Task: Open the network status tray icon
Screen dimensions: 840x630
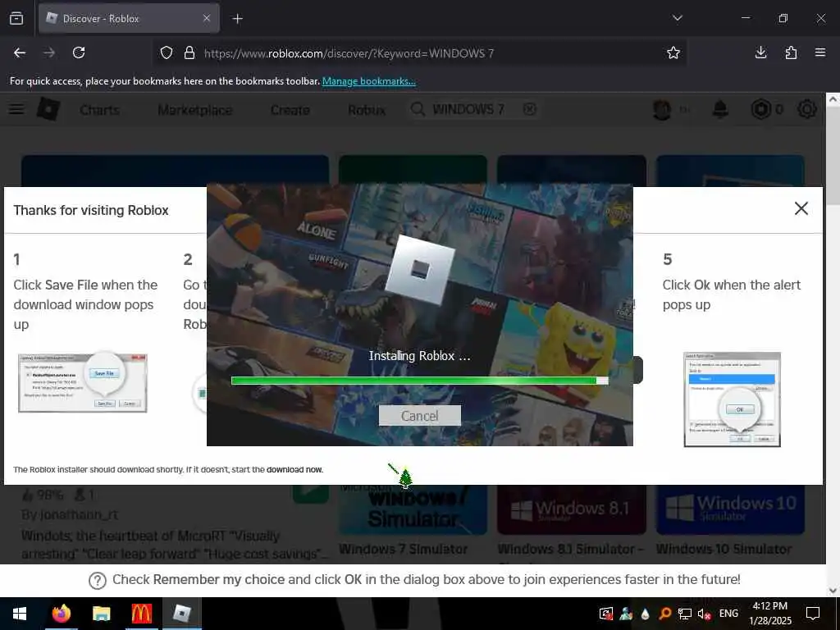Action: (x=685, y=614)
